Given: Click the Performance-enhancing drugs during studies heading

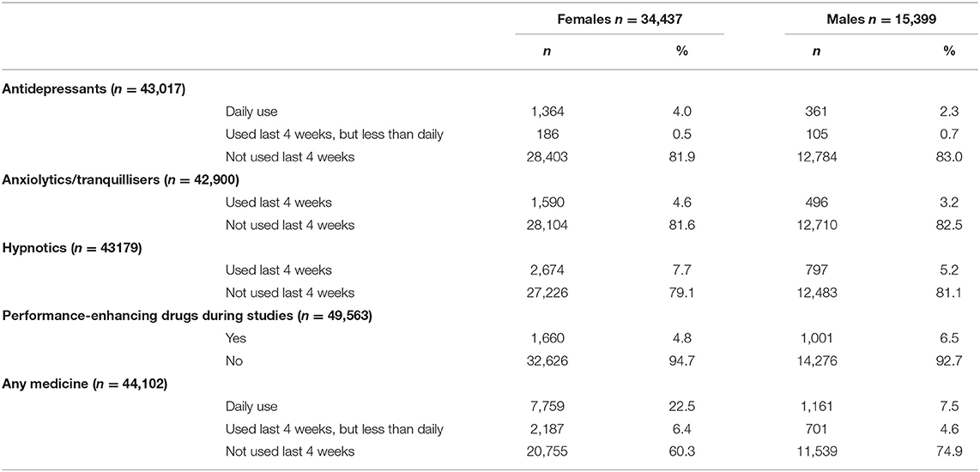Looking at the screenshot, I should pyautogui.click(x=187, y=316).
